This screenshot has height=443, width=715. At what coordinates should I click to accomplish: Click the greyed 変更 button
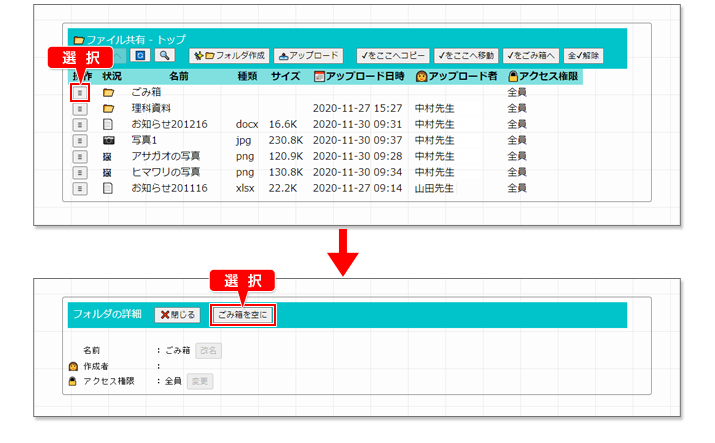200,381
